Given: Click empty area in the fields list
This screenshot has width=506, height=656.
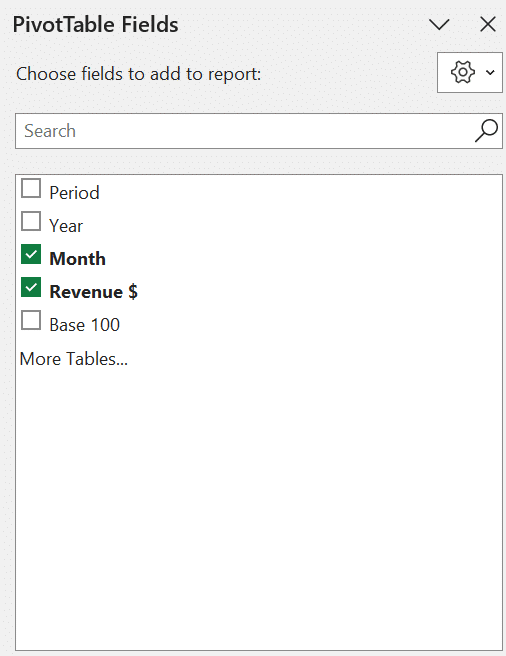Looking at the screenshot, I should click(x=259, y=502).
